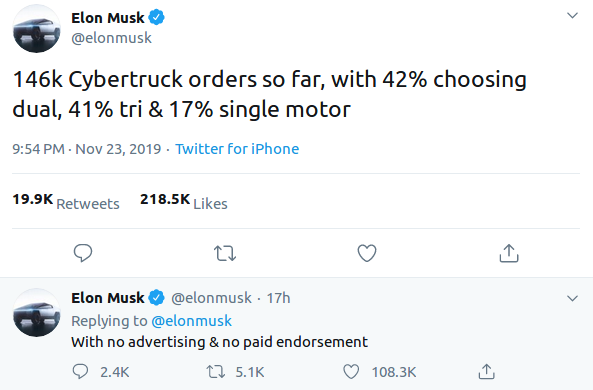The image size is (593, 390).
Task: Reply to the no advertising tweet
Action: coord(80,371)
